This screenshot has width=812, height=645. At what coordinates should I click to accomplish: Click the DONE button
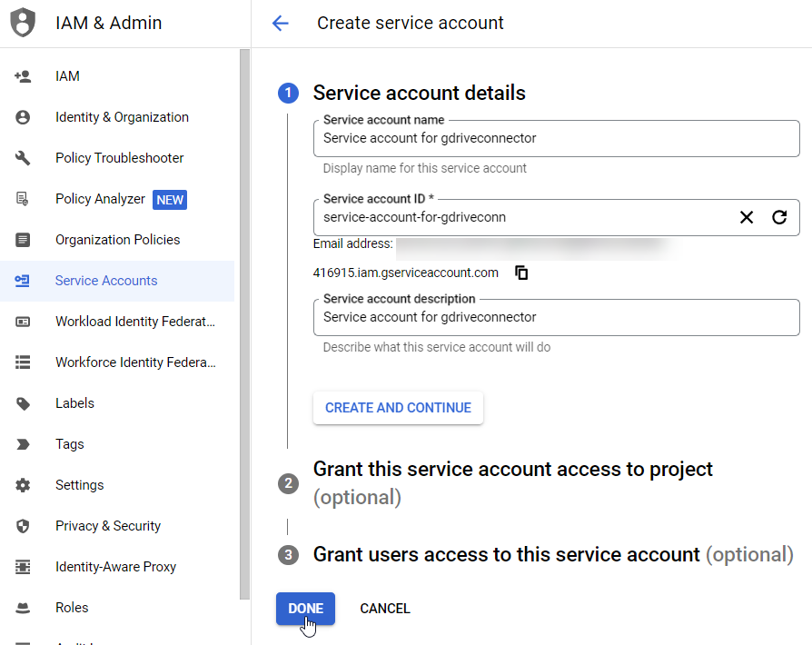click(x=305, y=609)
